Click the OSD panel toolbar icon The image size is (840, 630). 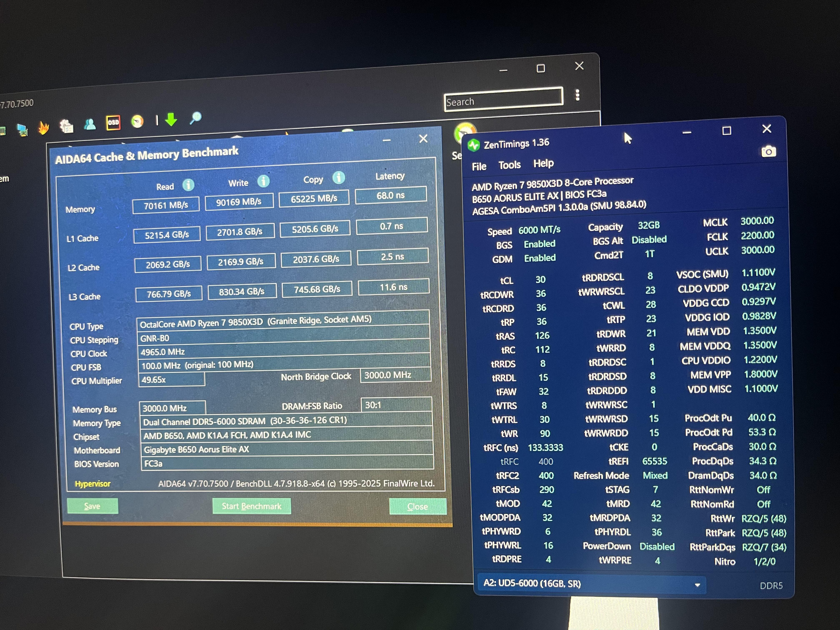click(x=113, y=123)
